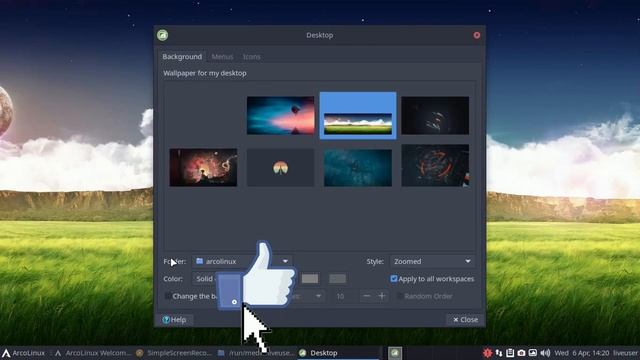Image resolution: width=640 pixels, height=360 pixels.
Task: Click the first gray color swatch
Action: click(x=310, y=279)
